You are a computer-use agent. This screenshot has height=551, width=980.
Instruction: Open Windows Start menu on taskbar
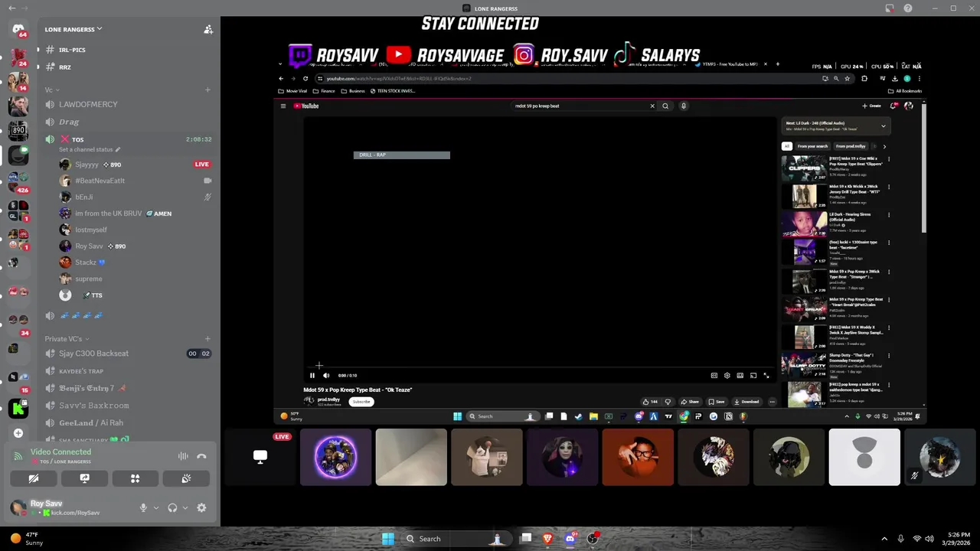(388, 539)
